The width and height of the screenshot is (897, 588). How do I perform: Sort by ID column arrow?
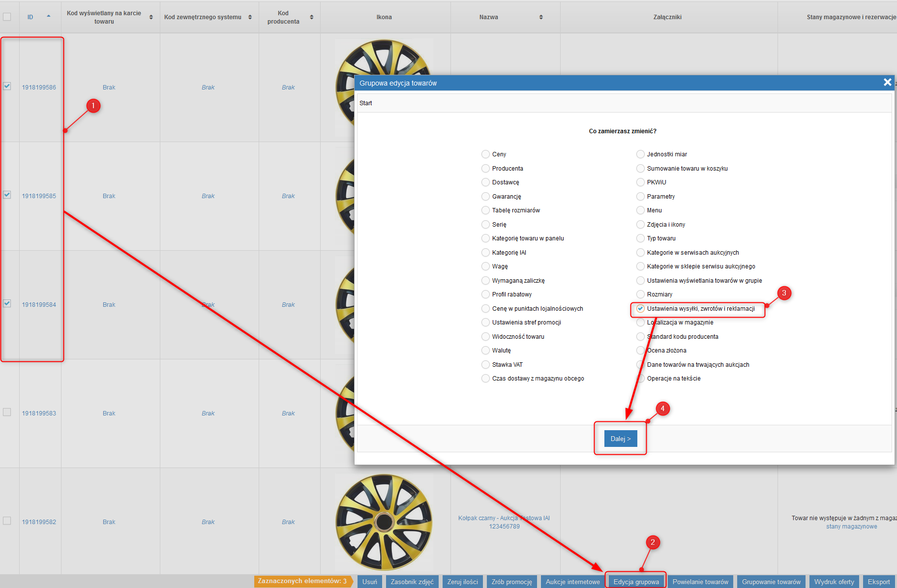click(48, 17)
